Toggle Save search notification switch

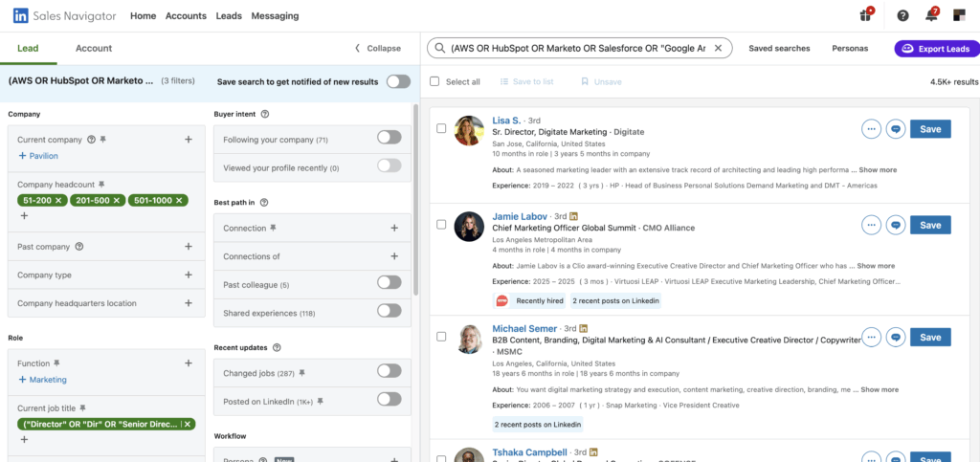click(398, 82)
